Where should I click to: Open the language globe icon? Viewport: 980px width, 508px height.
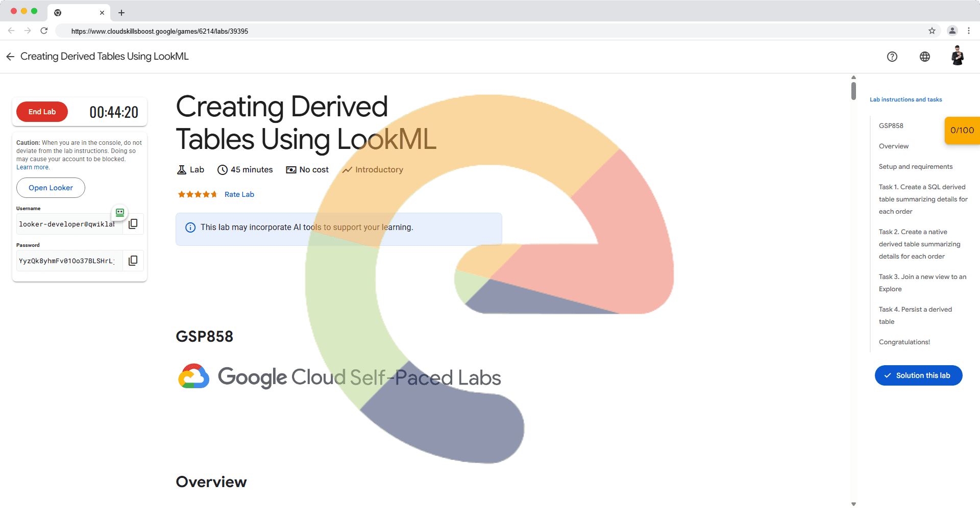pos(924,57)
